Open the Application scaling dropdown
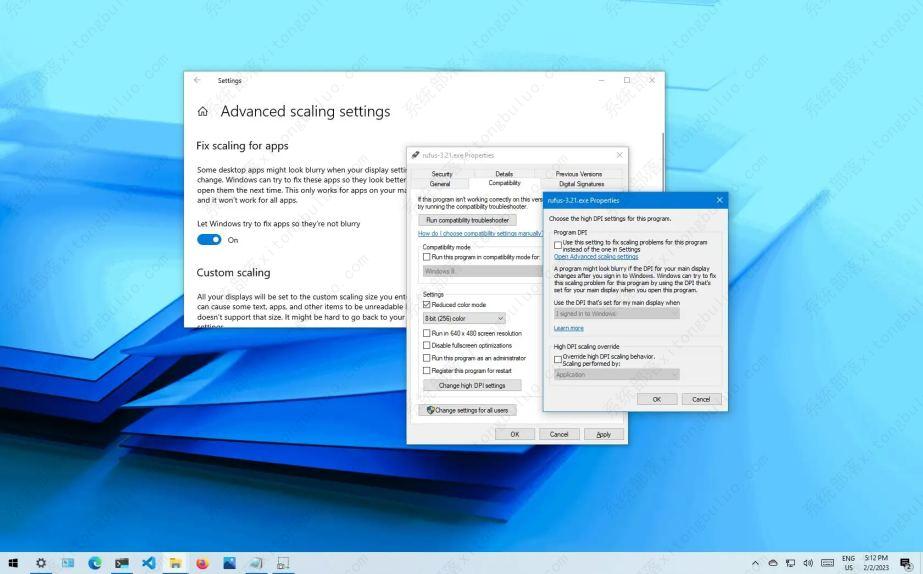The image size is (923, 574). 616,374
